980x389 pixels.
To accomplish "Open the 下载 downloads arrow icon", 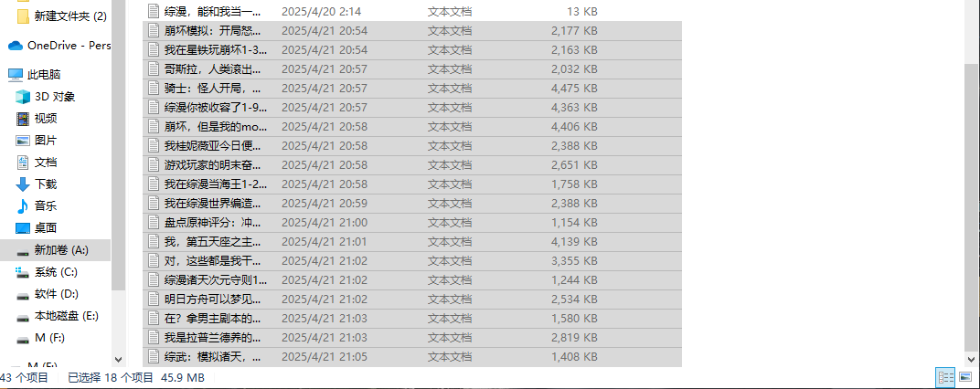I will [x=23, y=184].
